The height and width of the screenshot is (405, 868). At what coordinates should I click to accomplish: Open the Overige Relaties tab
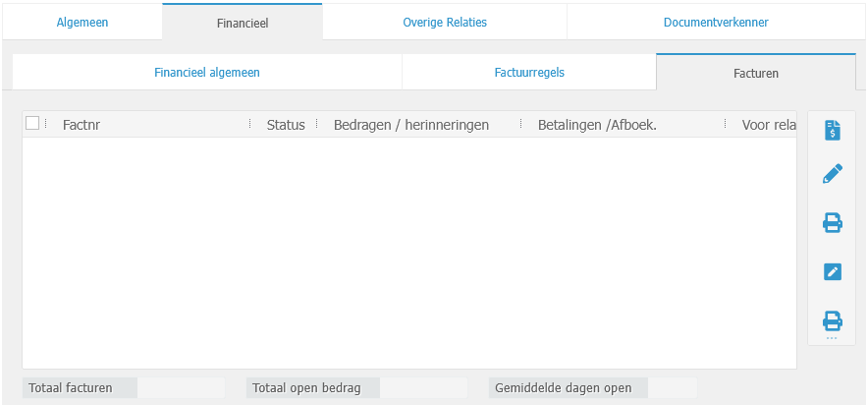click(444, 22)
